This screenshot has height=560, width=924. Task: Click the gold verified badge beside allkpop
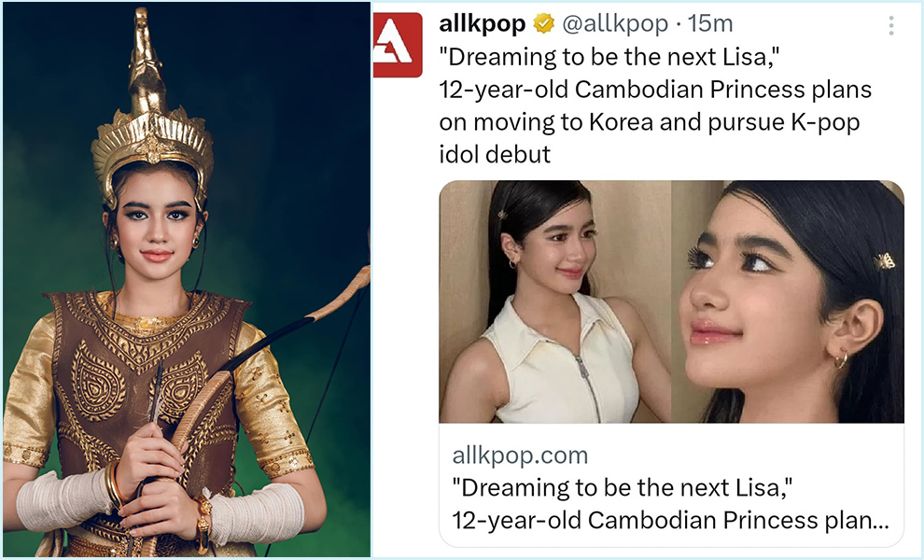(x=544, y=23)
